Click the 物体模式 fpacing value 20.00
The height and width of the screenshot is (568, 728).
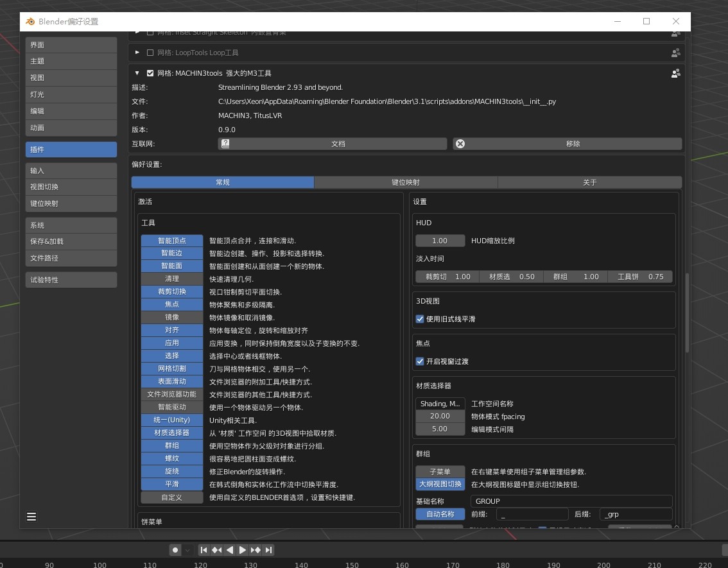coord(440,417)
